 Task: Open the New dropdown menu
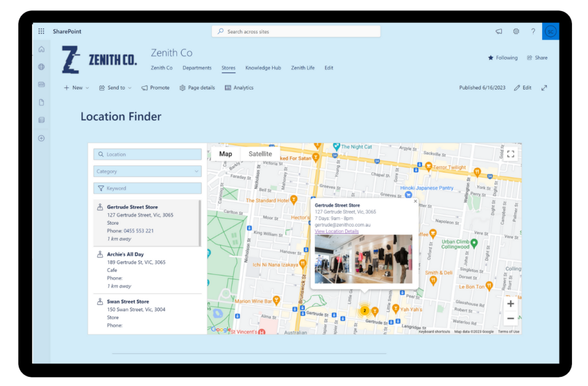coord(76,88)
